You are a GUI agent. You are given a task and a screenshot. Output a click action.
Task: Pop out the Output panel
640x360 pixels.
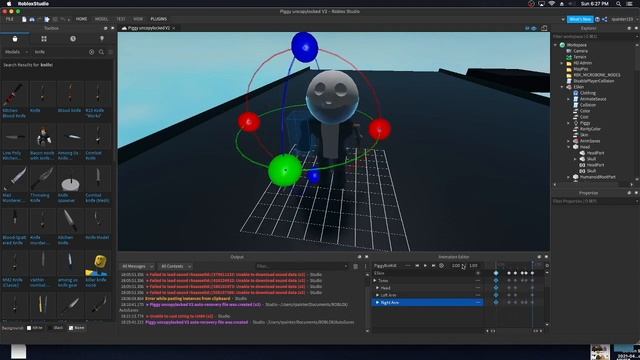(x=359, y=257)
